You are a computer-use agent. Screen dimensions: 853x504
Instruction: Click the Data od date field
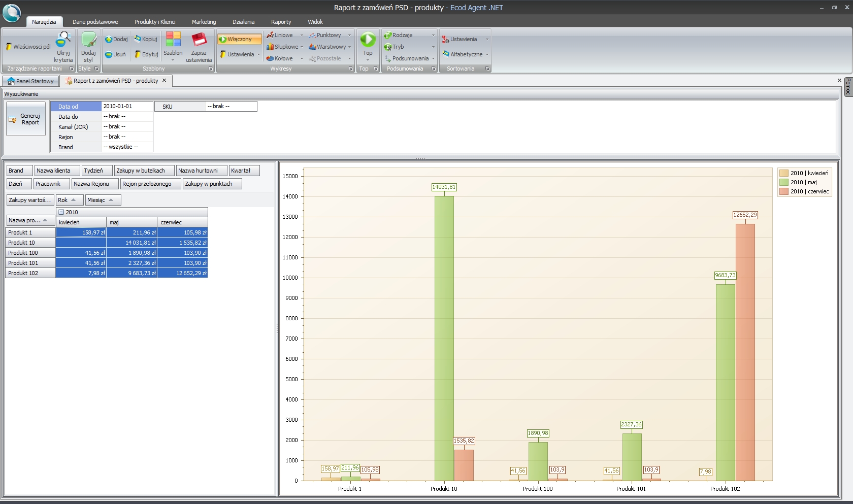127,107
